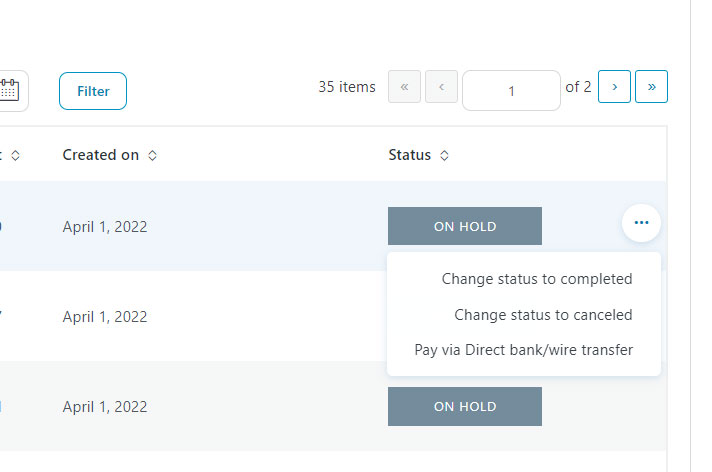Go to previous page with single-left arrow
This screenshot has width=712, height=472.
point(441,87)
